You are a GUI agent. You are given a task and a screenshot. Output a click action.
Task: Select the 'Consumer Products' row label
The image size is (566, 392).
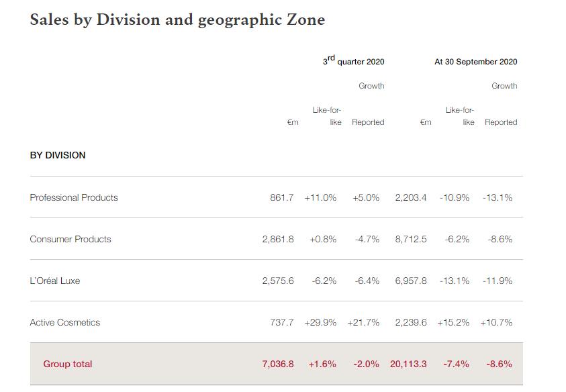coord(70,239)
